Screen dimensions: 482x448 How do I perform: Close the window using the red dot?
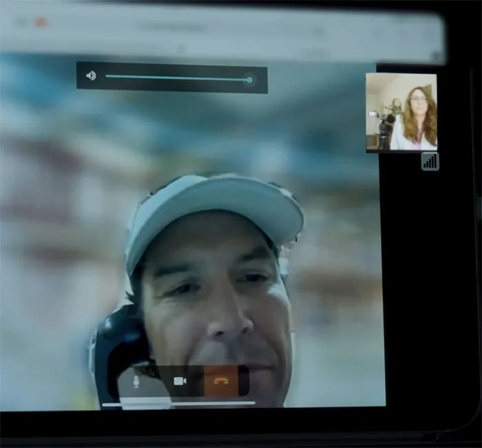pyautogui.click(x=41, y=22)
